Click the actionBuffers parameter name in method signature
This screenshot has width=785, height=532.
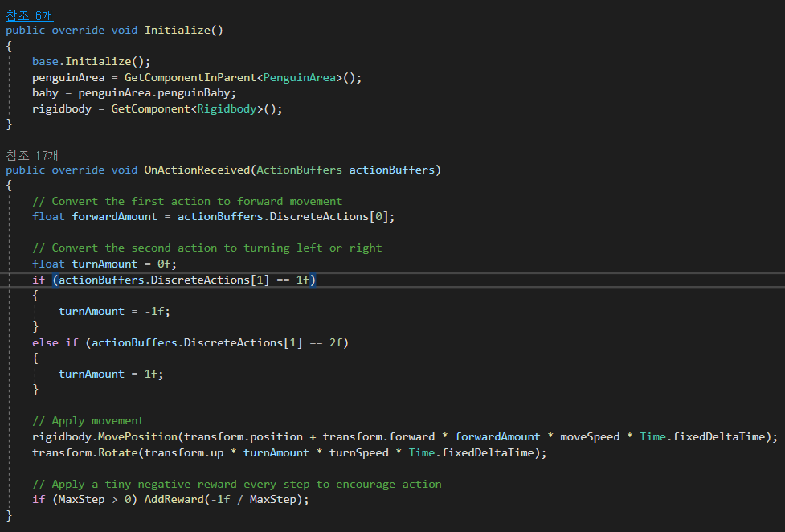pyautogui.click(x=392, y=170)
